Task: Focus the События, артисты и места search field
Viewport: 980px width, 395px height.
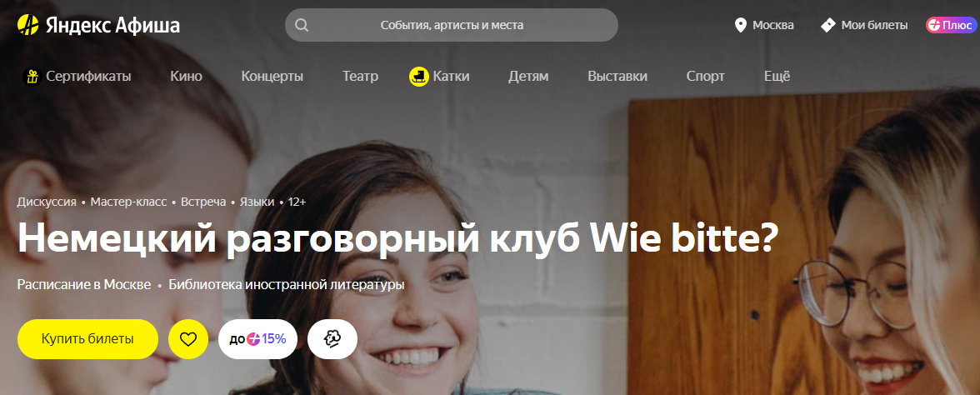Action: coord(452,25)
